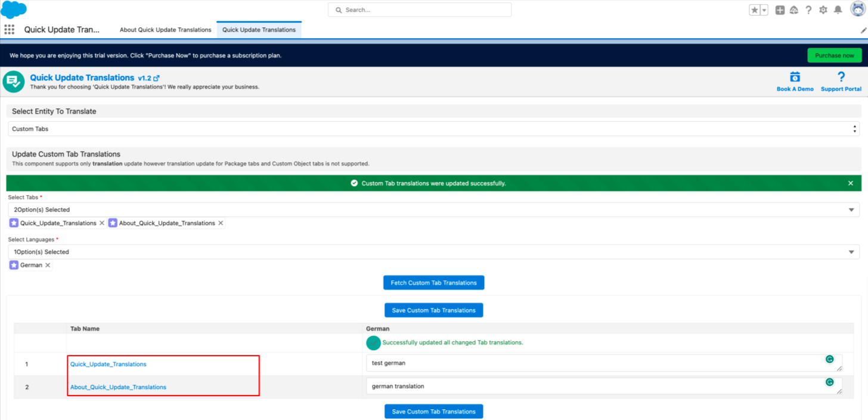
Task: Click the lower Save Custom Tab Translations button
Action: [434, 412]
